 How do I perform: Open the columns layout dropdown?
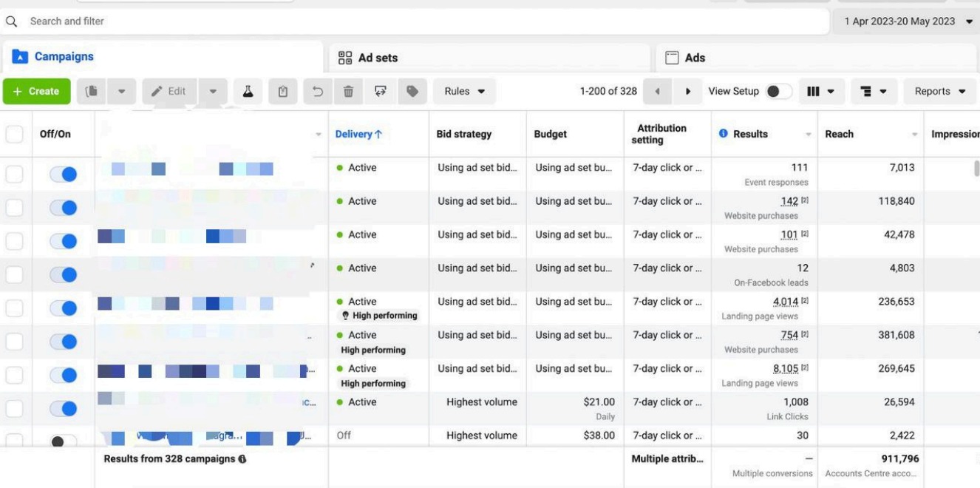pos(820,92)
